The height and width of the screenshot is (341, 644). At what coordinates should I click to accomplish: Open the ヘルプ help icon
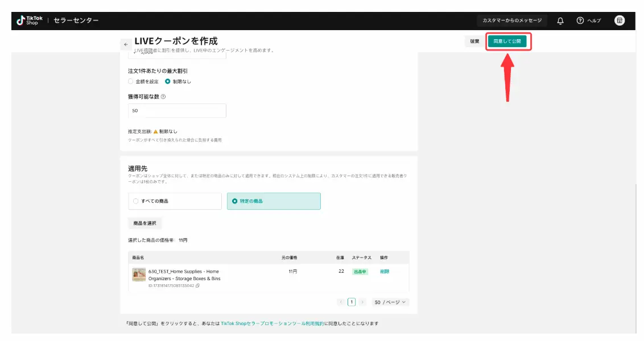(x=580, y=20)
